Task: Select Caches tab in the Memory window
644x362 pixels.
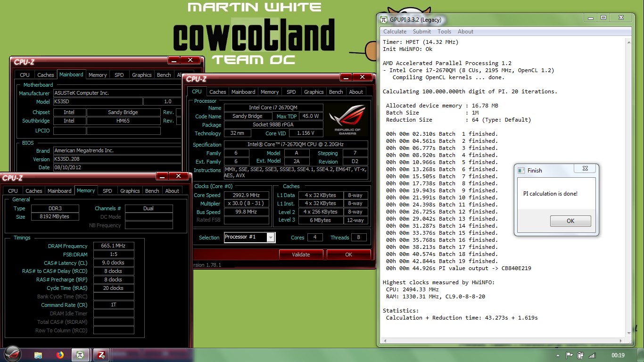Action: point(33,191)
